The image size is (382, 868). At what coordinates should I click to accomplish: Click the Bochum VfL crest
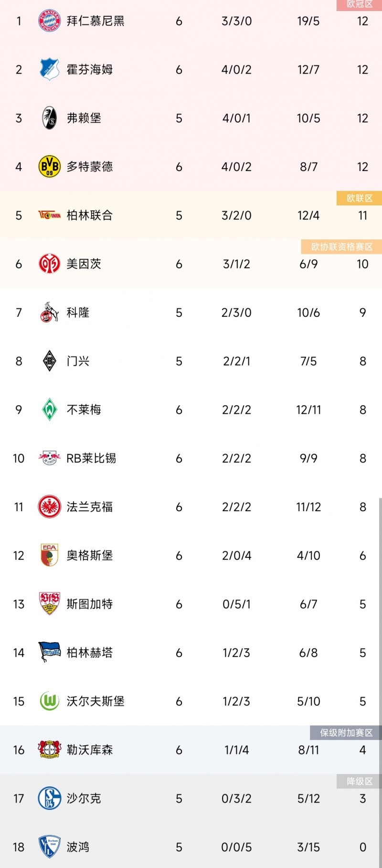click(49, 846)
